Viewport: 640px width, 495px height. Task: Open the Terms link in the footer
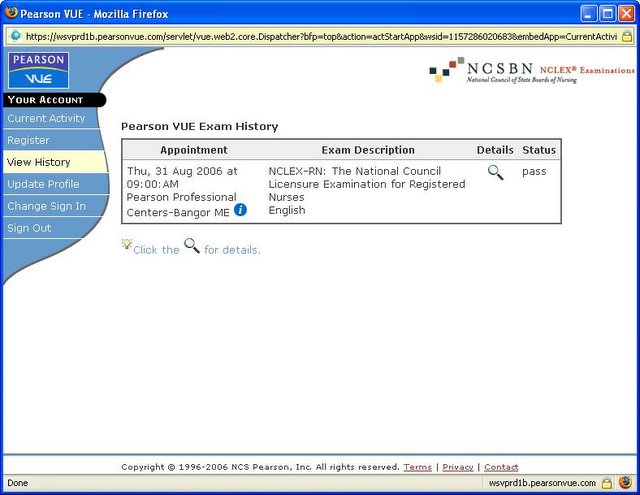417,467
